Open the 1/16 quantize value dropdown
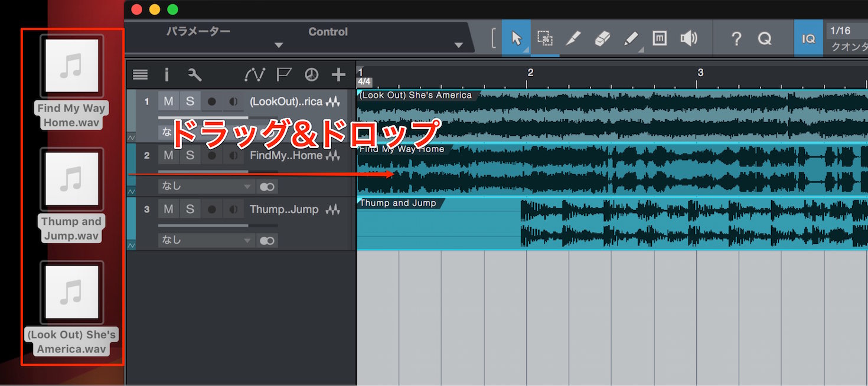868x386 pixels. (848, 31)
